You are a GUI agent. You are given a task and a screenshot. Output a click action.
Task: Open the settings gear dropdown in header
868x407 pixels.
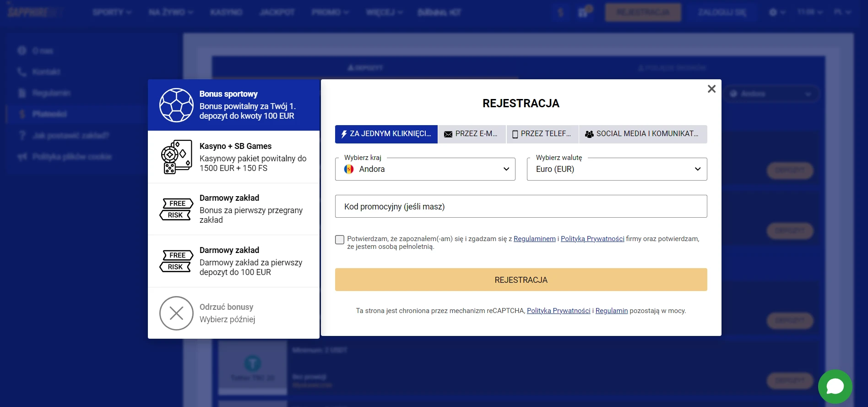[x=777, y=12]
